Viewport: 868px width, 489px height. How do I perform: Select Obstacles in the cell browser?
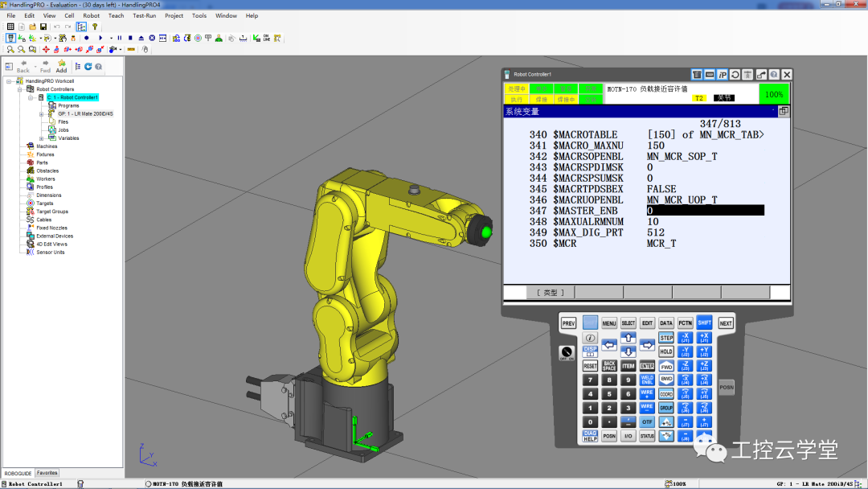47,171
